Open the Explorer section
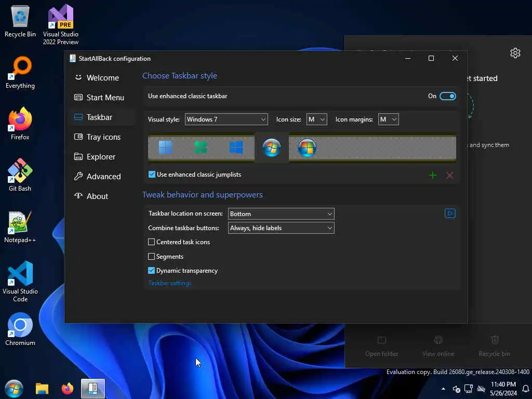 pos(102,157)
